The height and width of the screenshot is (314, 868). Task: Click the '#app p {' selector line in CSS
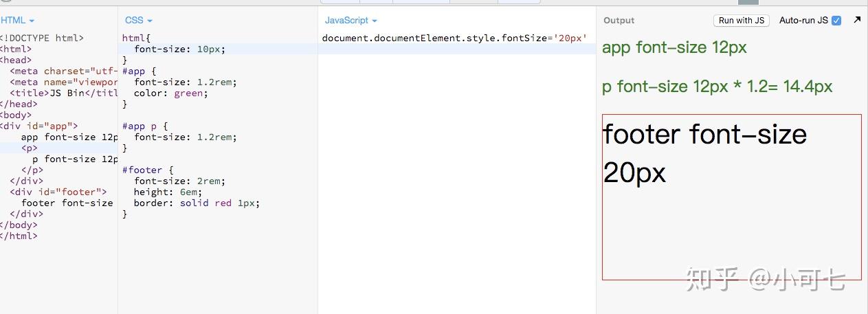[145, 126]
